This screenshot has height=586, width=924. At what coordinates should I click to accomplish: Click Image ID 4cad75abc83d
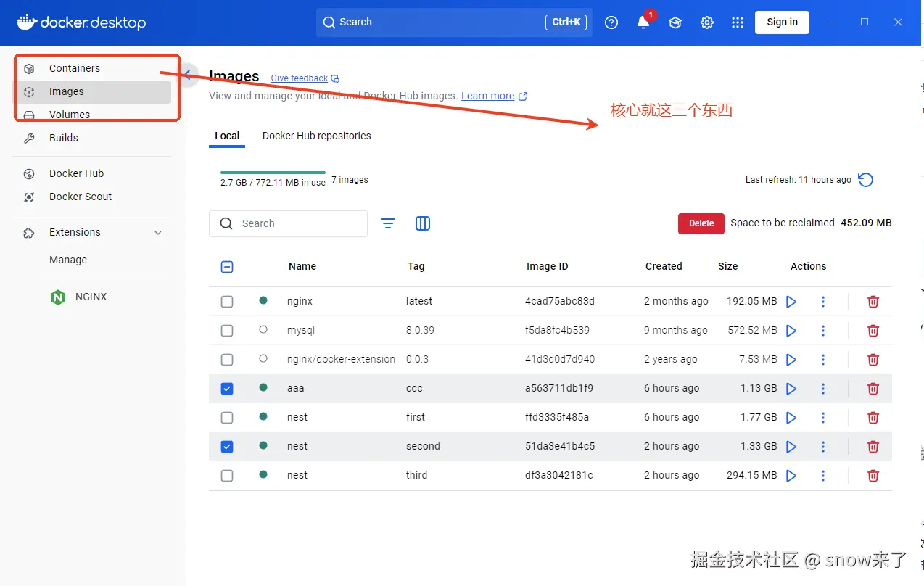(x=559, y=301)
